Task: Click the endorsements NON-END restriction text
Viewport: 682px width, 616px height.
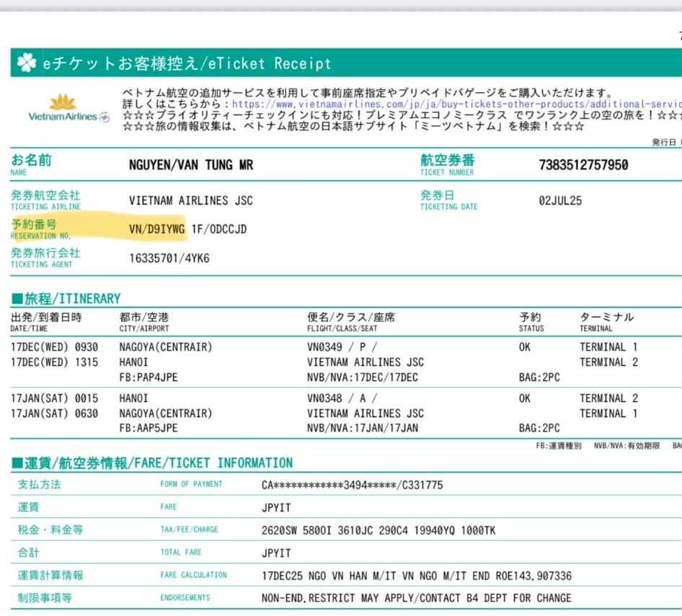Action: coord(416,598)
